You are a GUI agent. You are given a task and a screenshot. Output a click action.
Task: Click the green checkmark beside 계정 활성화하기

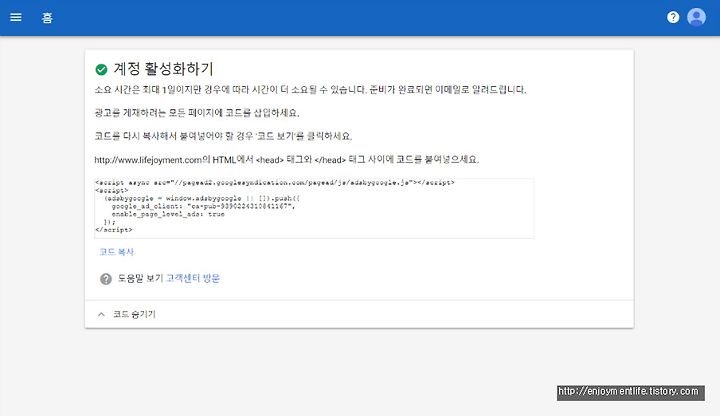click(101, 69)
